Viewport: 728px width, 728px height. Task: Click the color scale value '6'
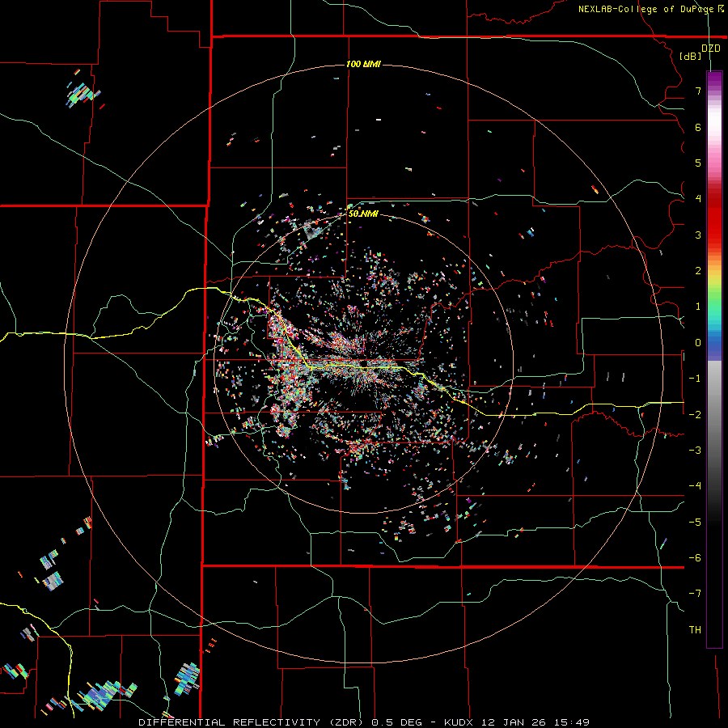(698, 127)
